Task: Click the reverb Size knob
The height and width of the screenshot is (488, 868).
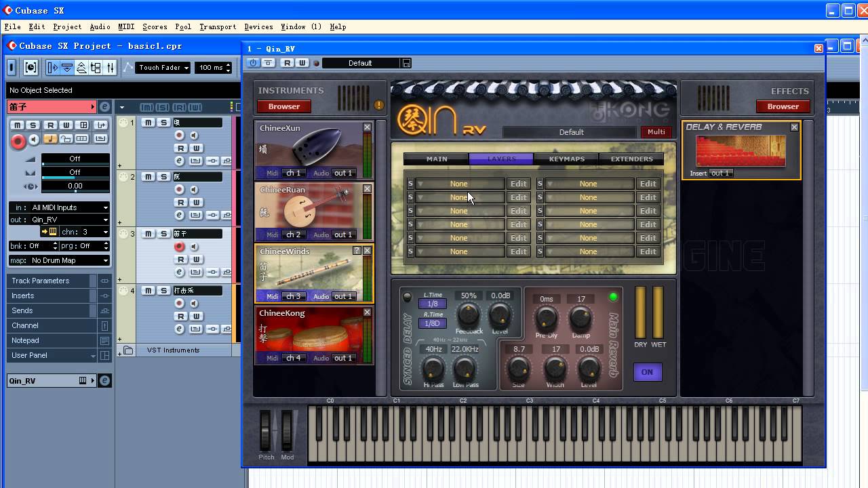Action: 519,369
